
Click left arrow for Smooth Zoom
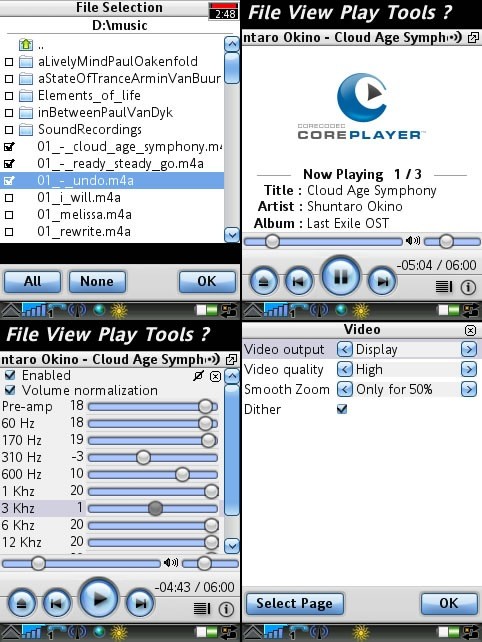tap(344, 389)
